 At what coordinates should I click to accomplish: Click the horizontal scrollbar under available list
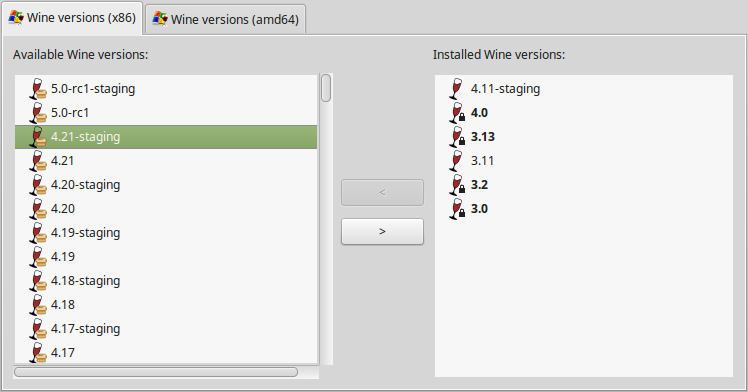click(x=166, y=372)
